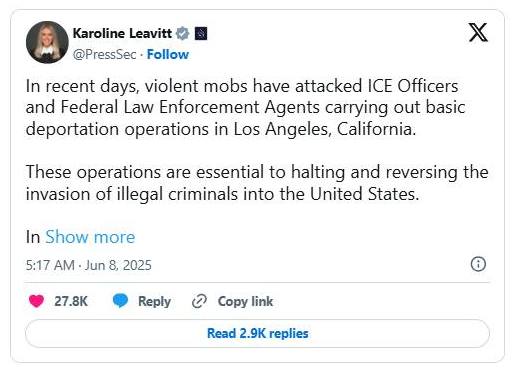Viewport: 521px width, 371px height.
Task: Click the first paragraph of tweet text
Action: tap(246, 108)
